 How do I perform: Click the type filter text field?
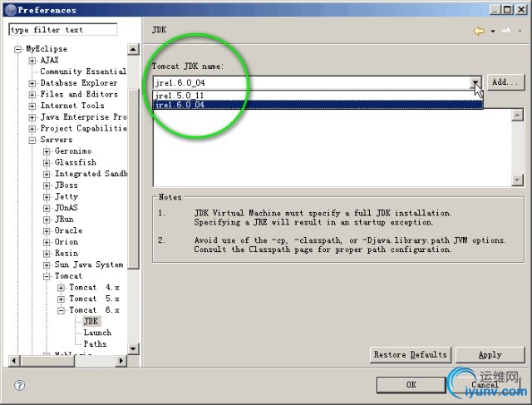point(63,30)
